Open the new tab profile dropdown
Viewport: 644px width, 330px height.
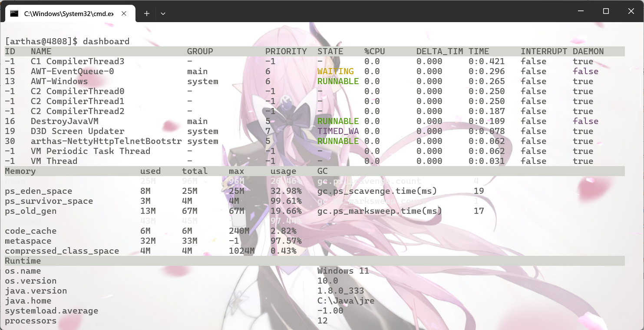(163, 13)
